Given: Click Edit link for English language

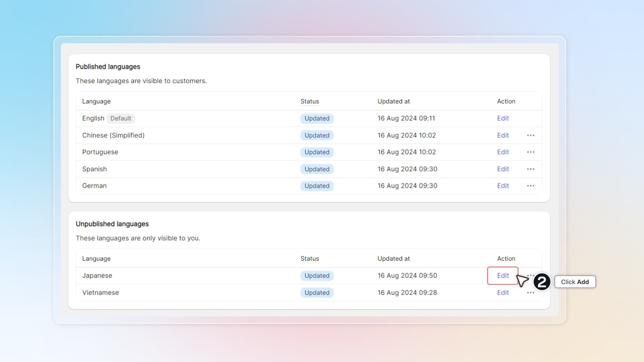Looking at the screenshot, I should click(503, 118).
